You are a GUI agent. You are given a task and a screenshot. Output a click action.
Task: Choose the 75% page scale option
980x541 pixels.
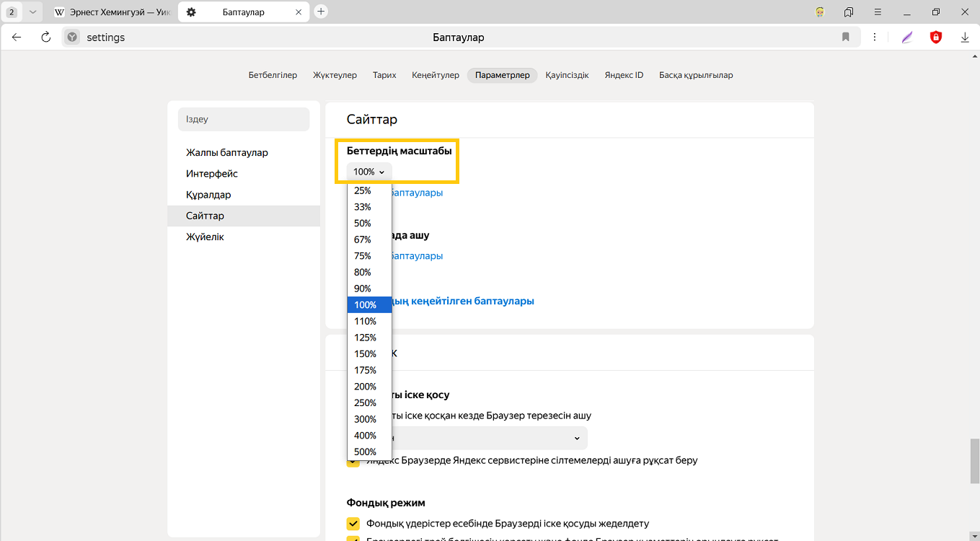click(x=363, y=256)
